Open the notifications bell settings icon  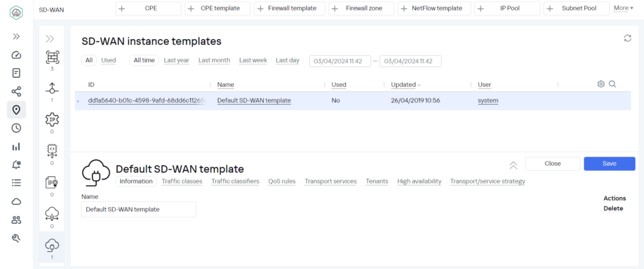16,164
